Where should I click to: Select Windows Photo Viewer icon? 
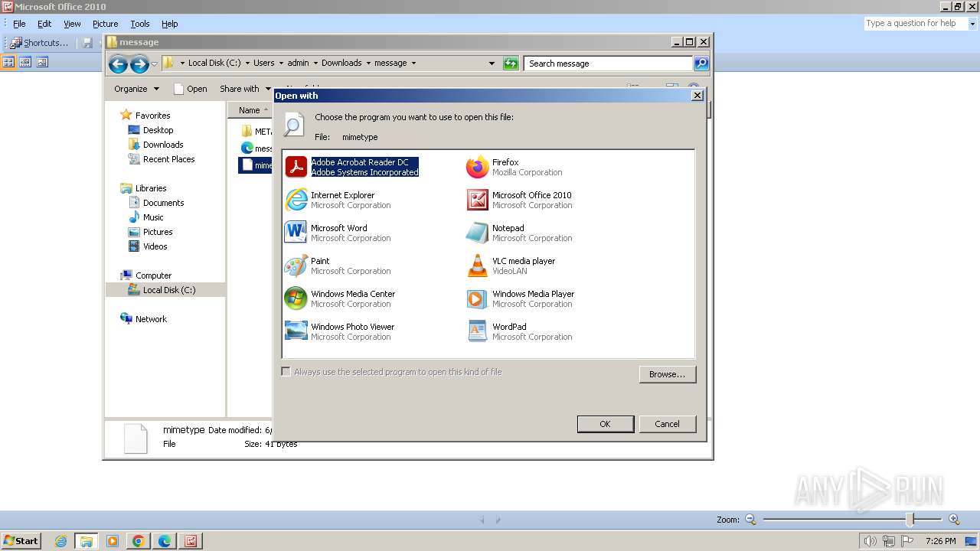coord(296,331)
